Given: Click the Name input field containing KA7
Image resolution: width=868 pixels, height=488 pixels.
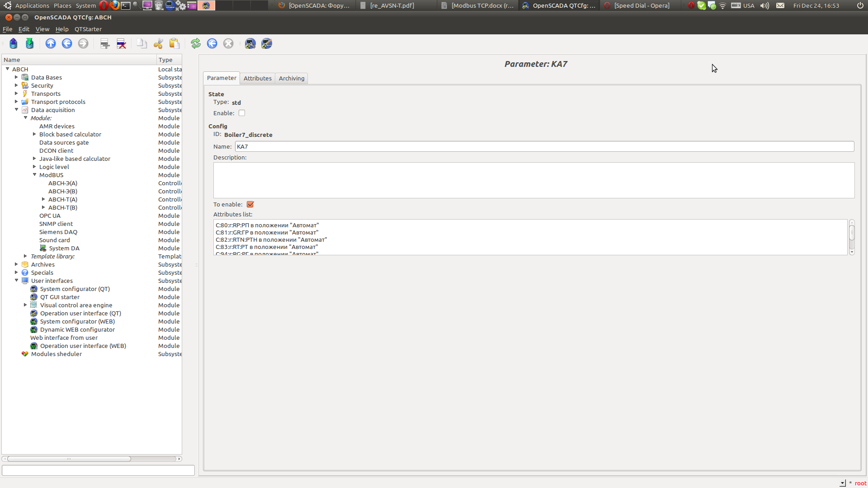Looking at the screenshot, I should pos(544,146).
